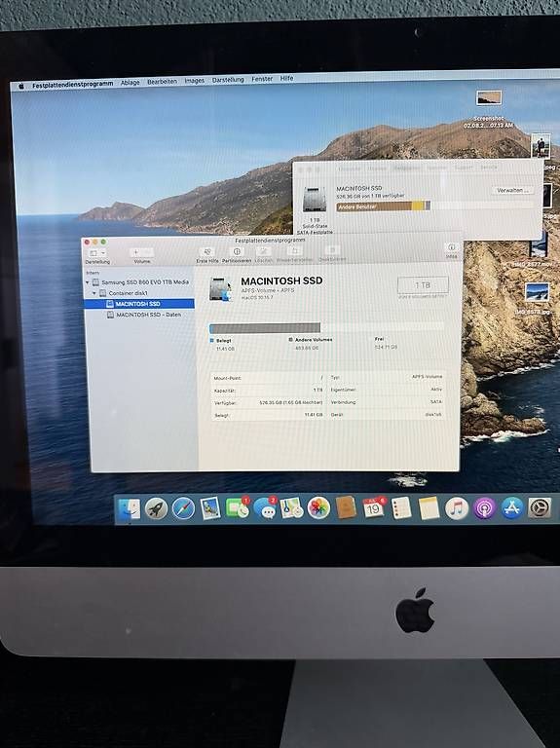560x748 pixels.
Task: Open the Screenshot file on desktop
Action: point(489,97)
